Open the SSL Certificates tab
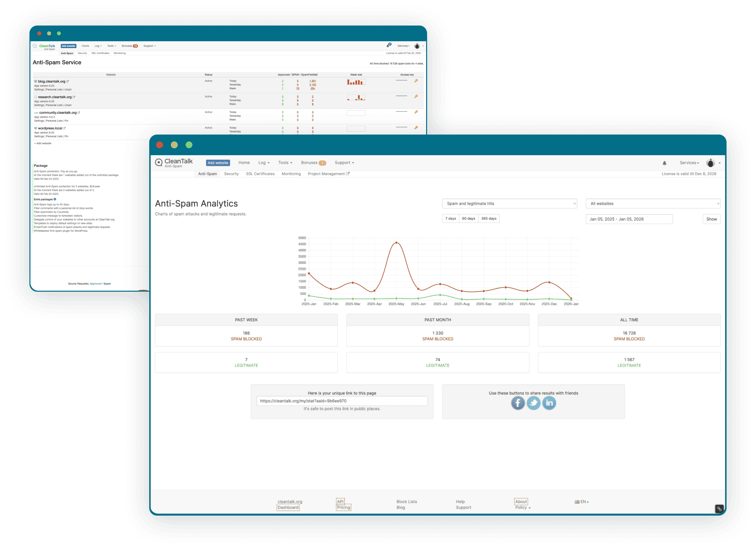The image size is (756, 549). coord(260,174)
